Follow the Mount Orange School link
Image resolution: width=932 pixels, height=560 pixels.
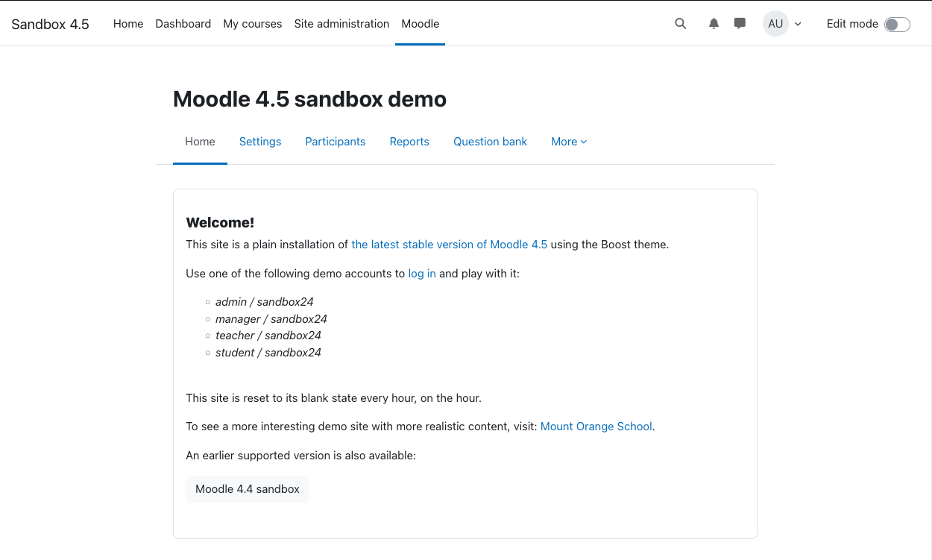[x=596, y=427]
